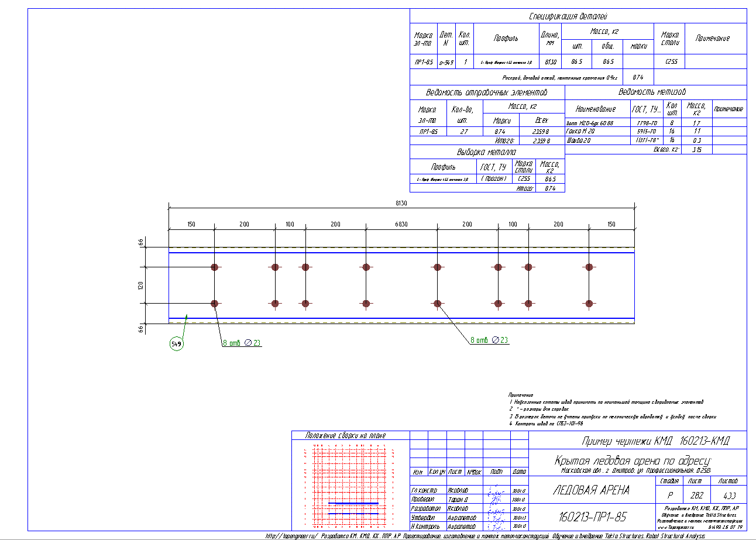Click the Листов header in title block

[x=729, y=481]
